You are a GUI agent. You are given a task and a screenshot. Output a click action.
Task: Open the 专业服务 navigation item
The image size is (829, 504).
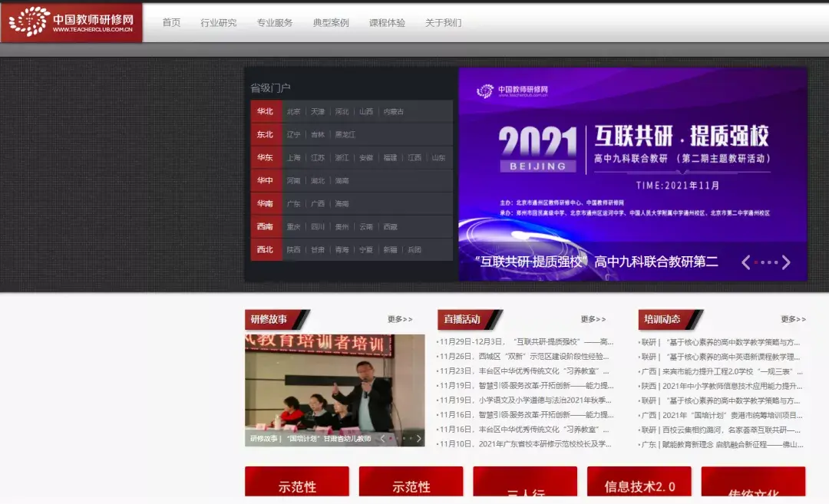click(x=274, y=23)
